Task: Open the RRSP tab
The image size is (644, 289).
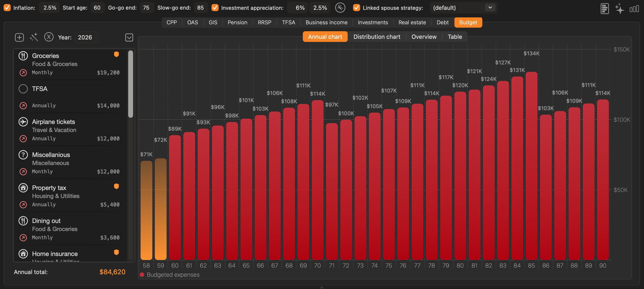Action: click(264, 23)
